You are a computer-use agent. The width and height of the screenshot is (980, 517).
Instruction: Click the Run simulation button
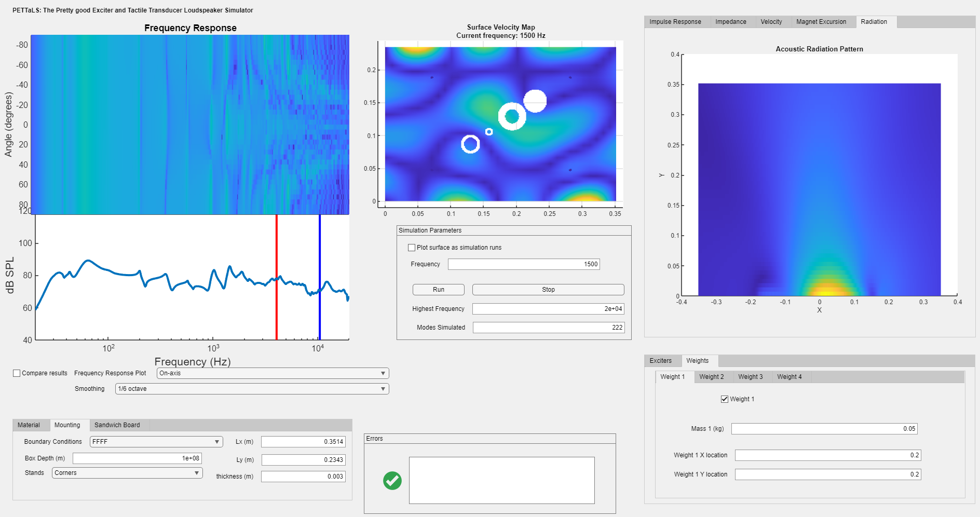439,290
